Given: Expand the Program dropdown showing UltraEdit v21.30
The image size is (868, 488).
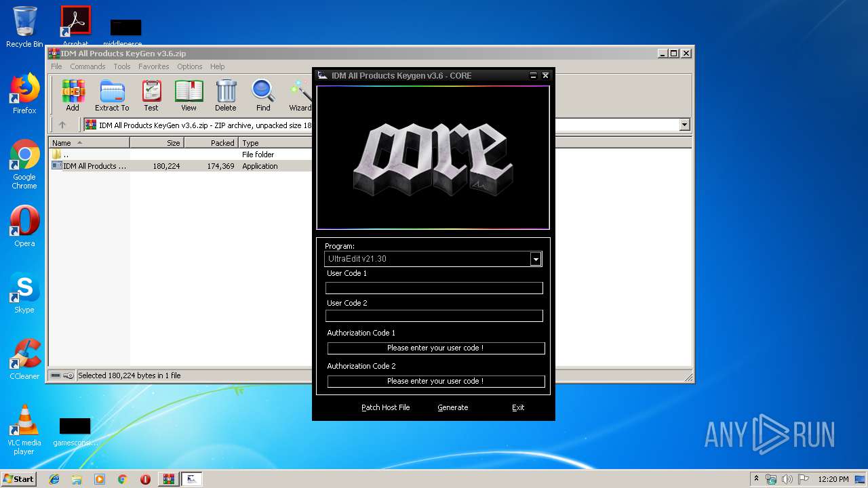Looking at the screenshot, I should tap(536, 259).
